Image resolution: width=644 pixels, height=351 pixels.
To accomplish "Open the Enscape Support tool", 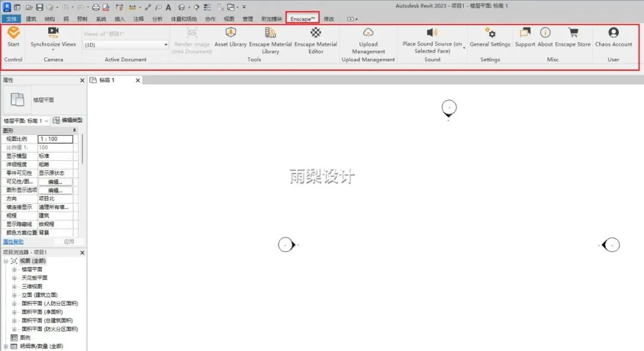I will (525, 38).
